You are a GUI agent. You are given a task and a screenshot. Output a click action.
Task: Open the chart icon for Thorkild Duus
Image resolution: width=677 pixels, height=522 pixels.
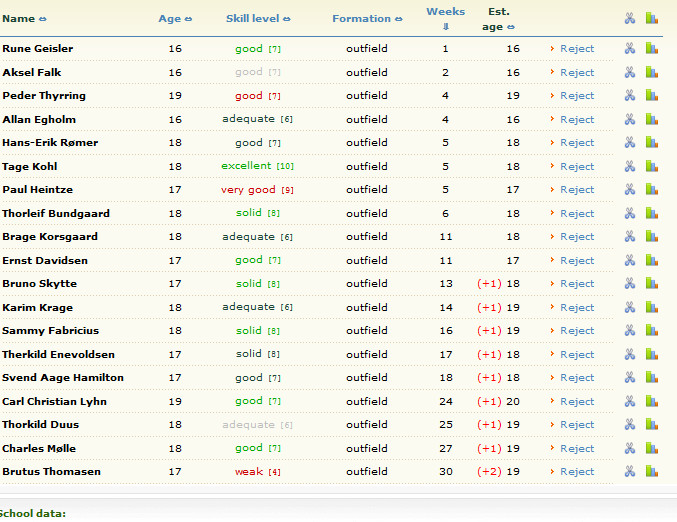[x=652, y=425]
